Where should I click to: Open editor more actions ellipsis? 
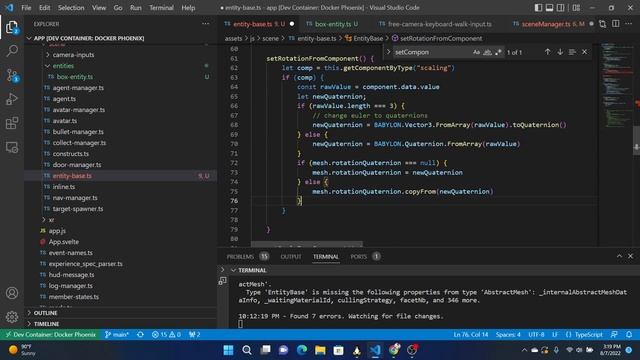629,24
